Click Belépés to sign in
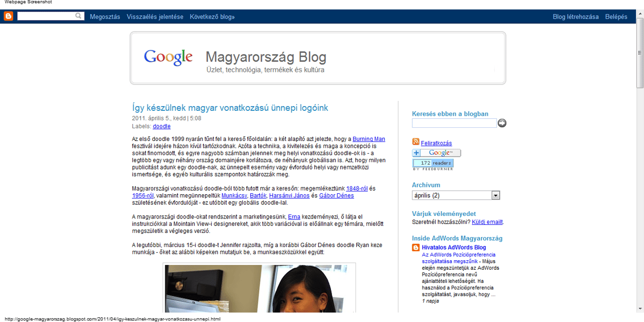This screenshot has height=322, width=644. click(616, 17)
